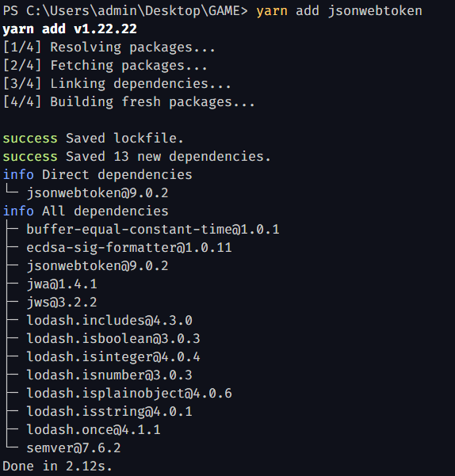Click the Fetching packages step line

105,66
